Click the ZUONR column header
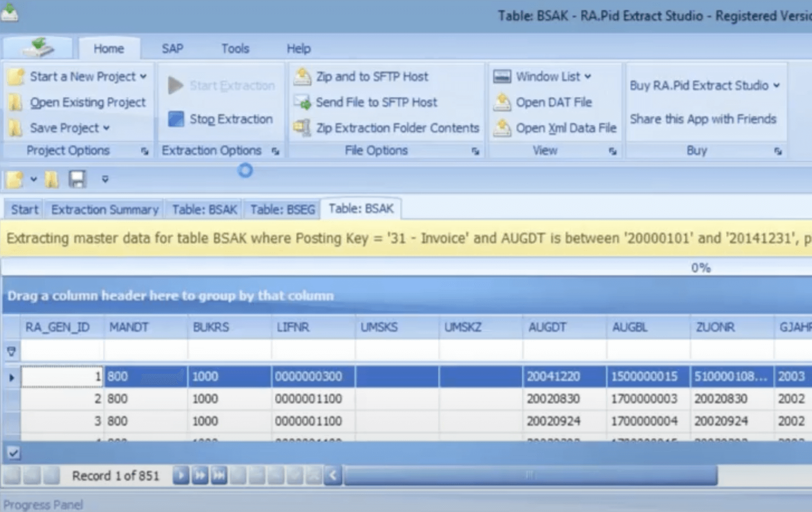 (732, 327)
